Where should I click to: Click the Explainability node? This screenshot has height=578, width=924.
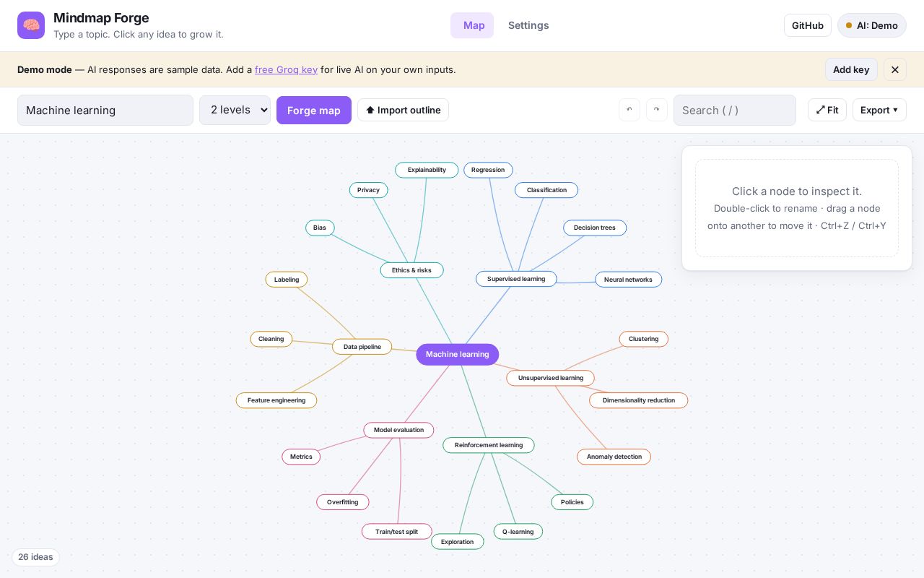pos(427,170)
